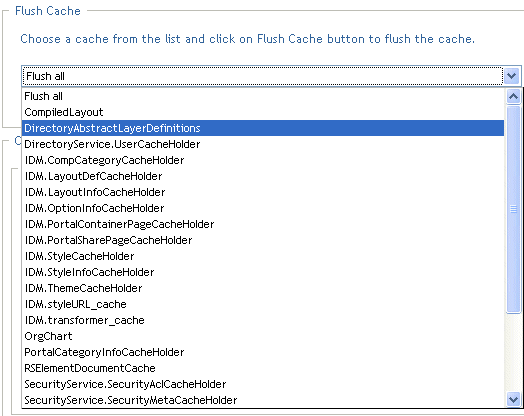Select IDM.PortalContainerPageCacheHolder entry
This screenshot has height=416, width=524.
click(263, 224)
